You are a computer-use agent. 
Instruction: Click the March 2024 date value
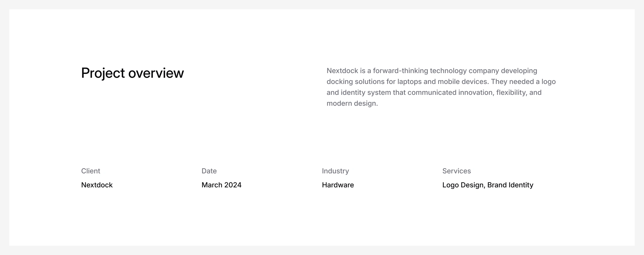[x=221, y=185]
